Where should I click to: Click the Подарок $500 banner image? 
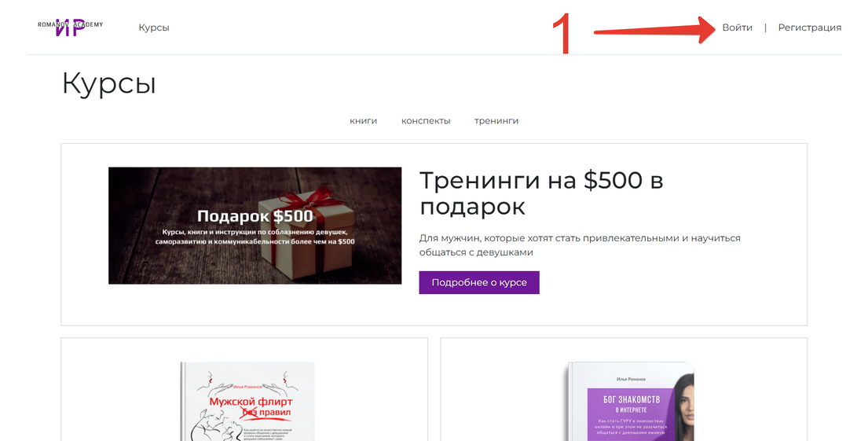pos(255,226)
